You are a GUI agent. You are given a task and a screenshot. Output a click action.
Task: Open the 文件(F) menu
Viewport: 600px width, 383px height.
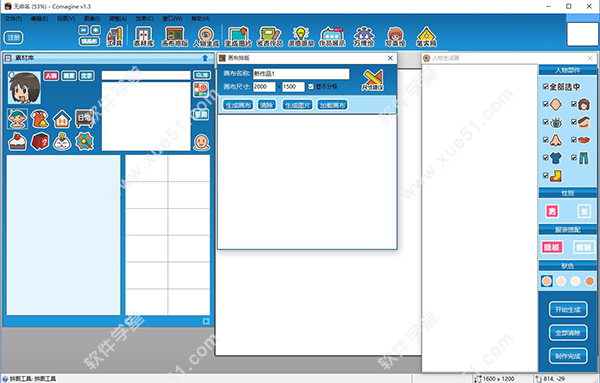point(13,18)
